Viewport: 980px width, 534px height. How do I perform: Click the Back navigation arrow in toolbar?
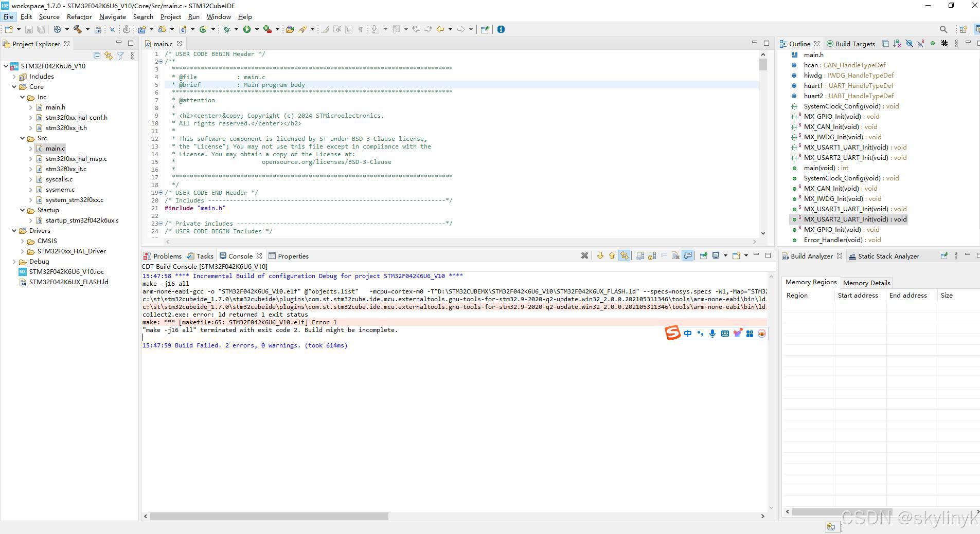440,29
